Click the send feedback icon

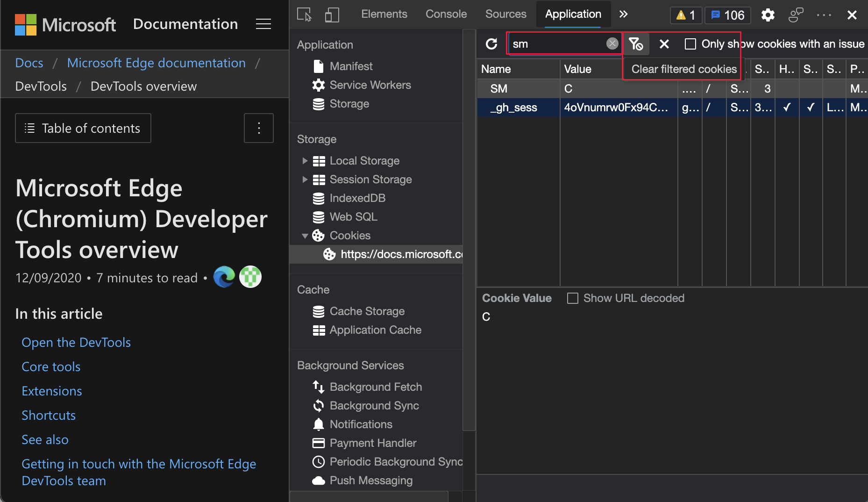point(795,15)
